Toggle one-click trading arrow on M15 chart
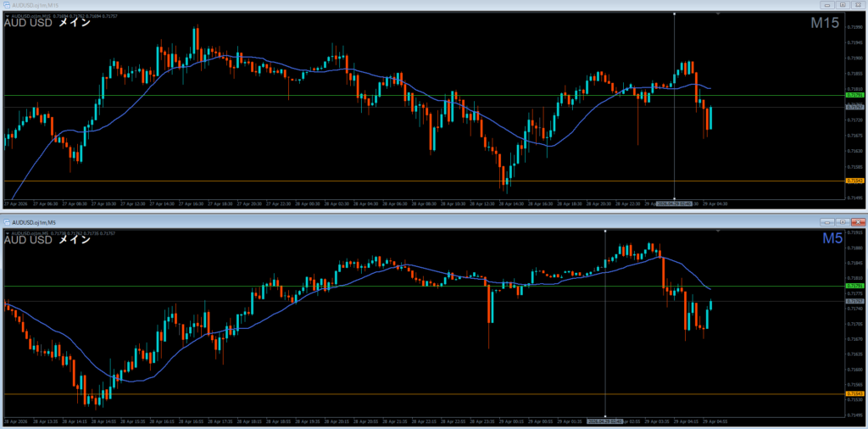This screenshot has height=429, width=868. pos(6,16)
